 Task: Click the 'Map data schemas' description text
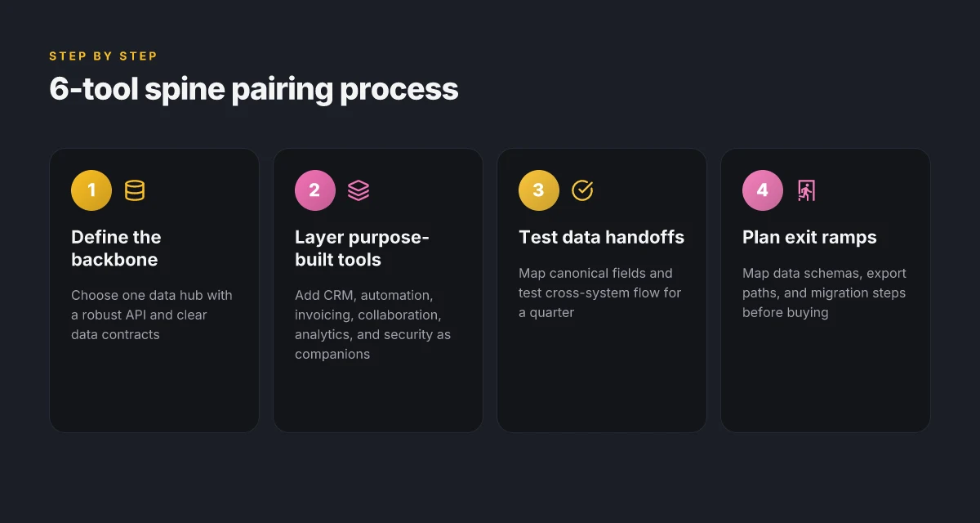pos(824,293)
